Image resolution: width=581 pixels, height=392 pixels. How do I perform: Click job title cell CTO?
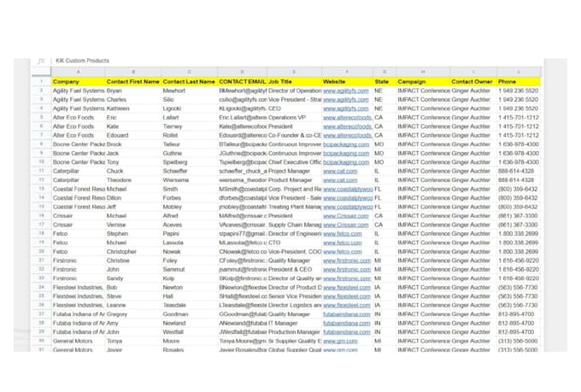tap(294, 243)
